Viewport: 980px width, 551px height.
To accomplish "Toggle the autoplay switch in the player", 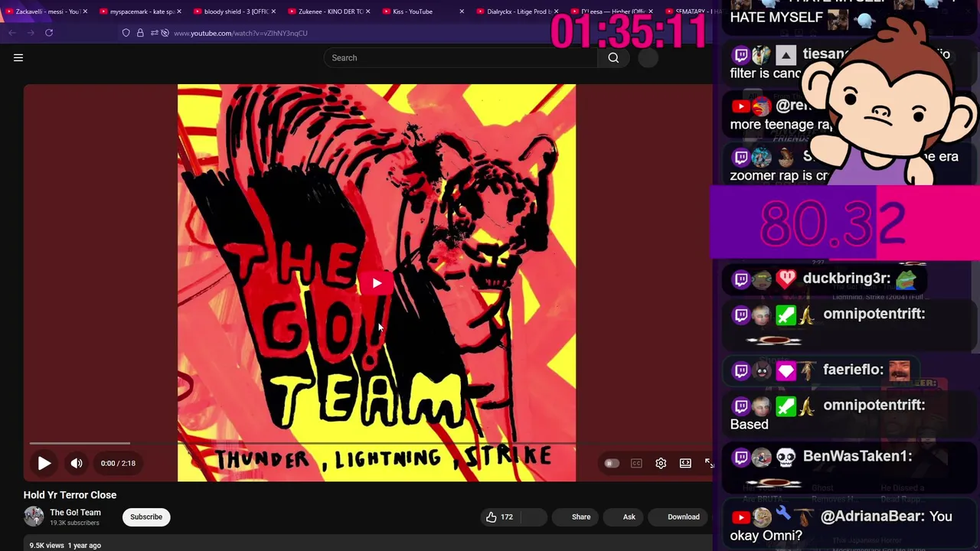I will point(611,463).
